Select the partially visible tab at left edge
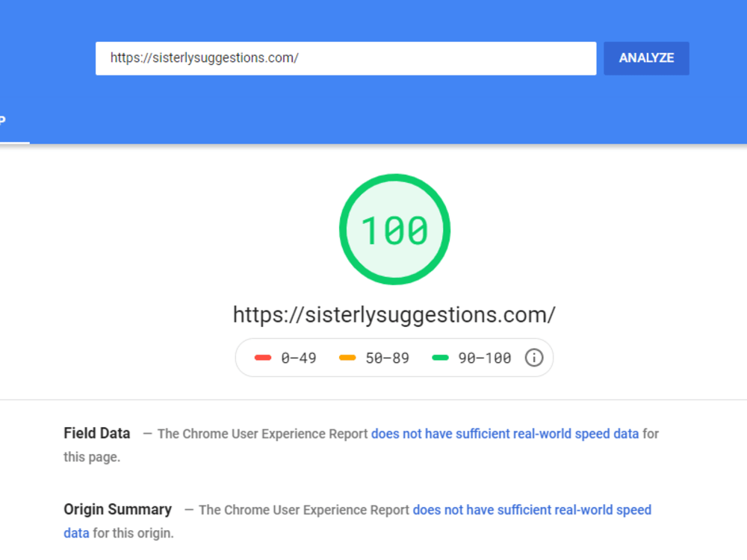Screen dimensions: 747x560 pyautogui.click(x=14, y=121)
